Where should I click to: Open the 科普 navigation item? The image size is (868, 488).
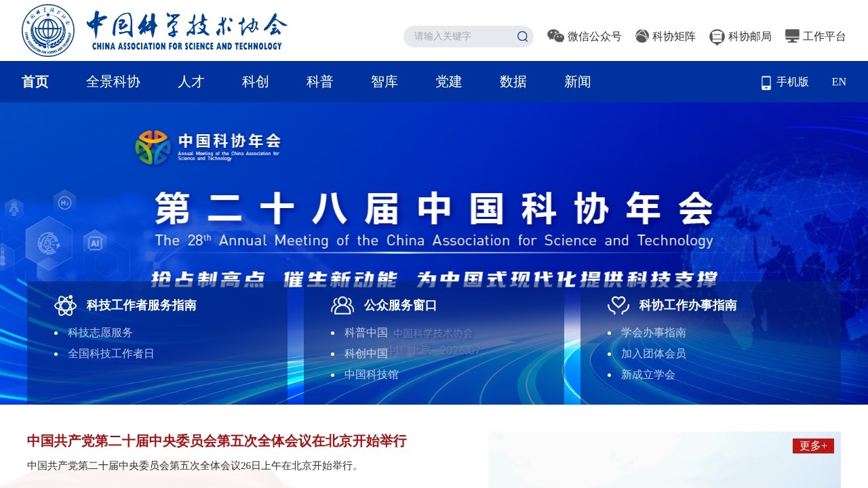[x=320, y=82]
